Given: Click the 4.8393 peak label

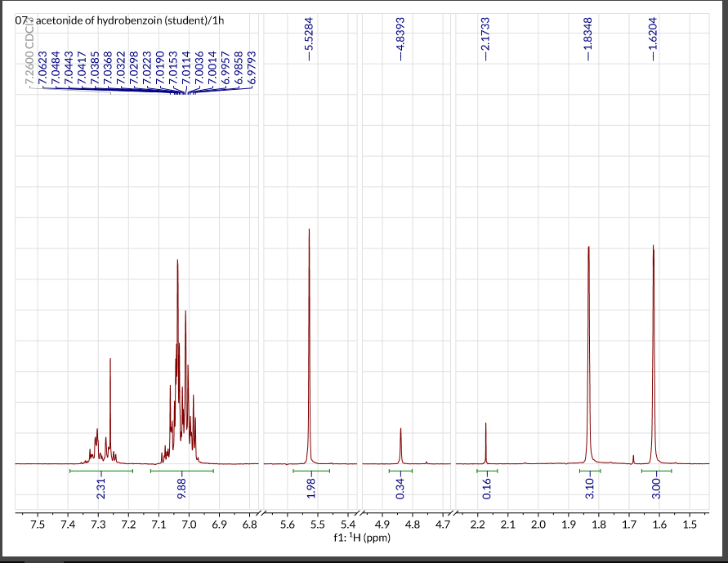Looking at the screenshot, I should pos(402,34).
